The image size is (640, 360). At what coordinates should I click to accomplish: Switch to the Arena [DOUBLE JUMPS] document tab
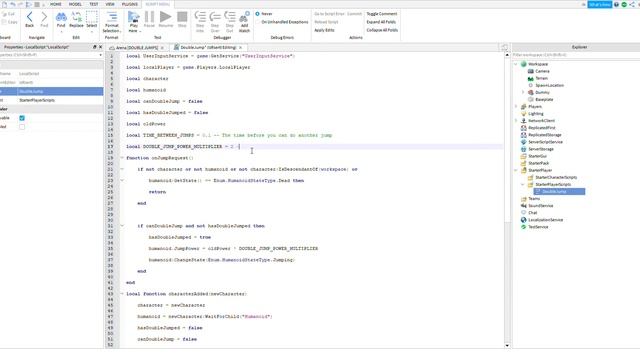(x=137, y=48)
